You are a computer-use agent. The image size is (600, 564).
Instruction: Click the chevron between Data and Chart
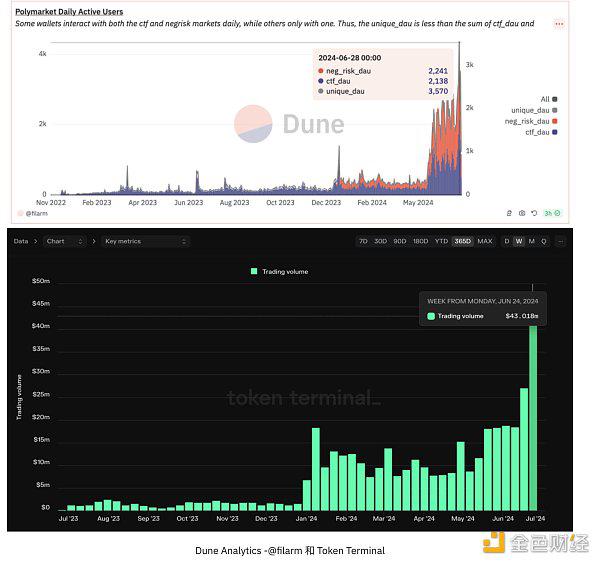coord(36,241)
